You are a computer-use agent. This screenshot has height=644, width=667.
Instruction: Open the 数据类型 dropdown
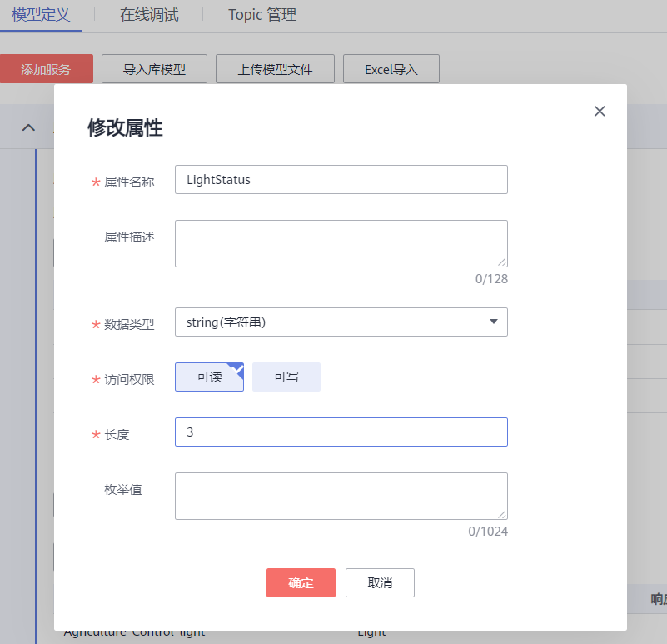341,322
